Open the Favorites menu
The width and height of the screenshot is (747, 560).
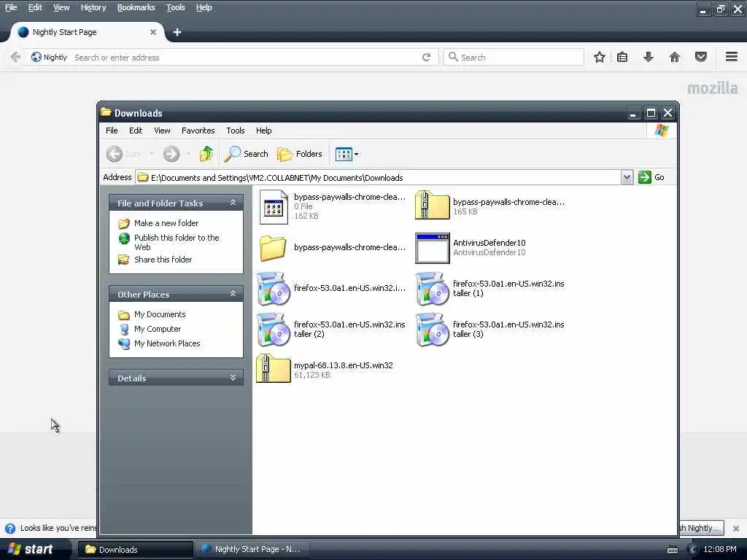click(x=198, y=131)
